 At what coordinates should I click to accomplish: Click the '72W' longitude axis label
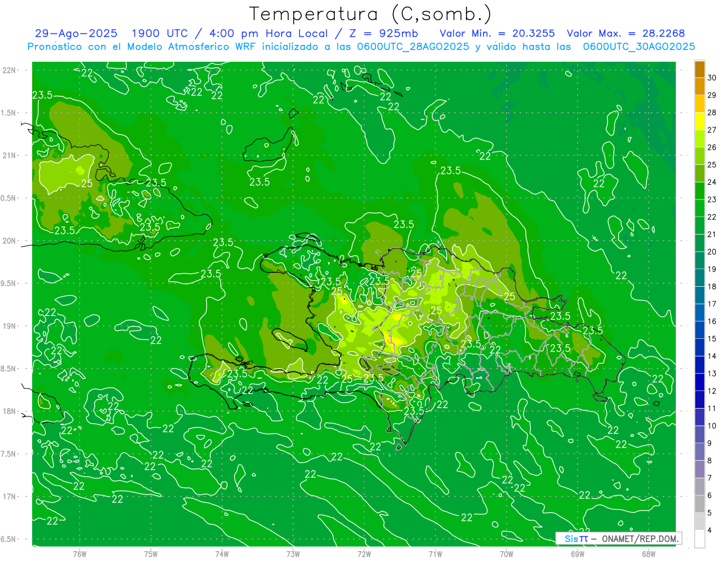pyautogui.click(x=364, y=554)
